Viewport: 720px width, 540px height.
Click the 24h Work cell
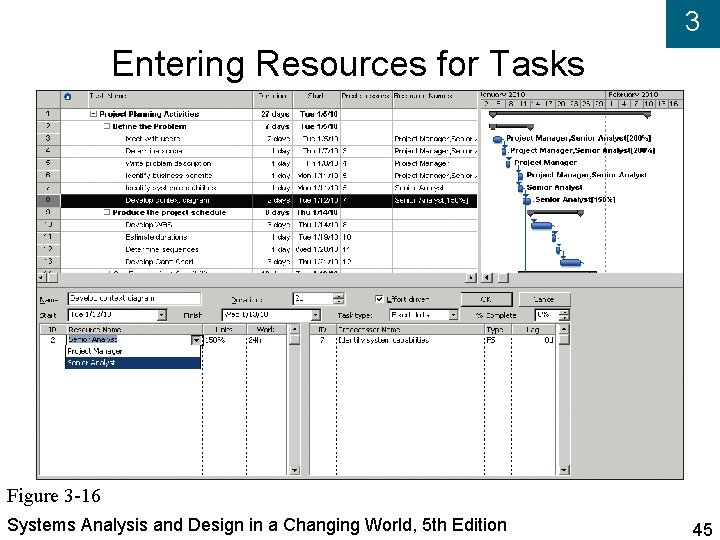pyautogui.click(x=266, y=340)
